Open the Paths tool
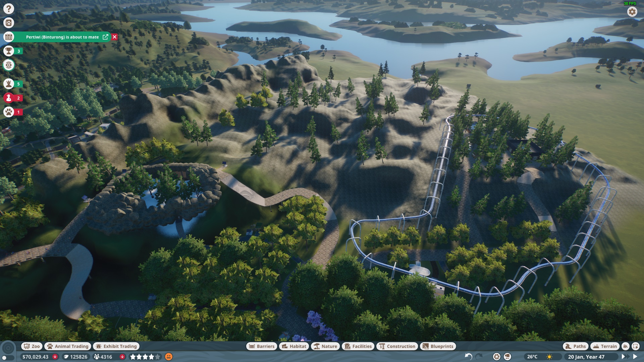 pos(576,346)
